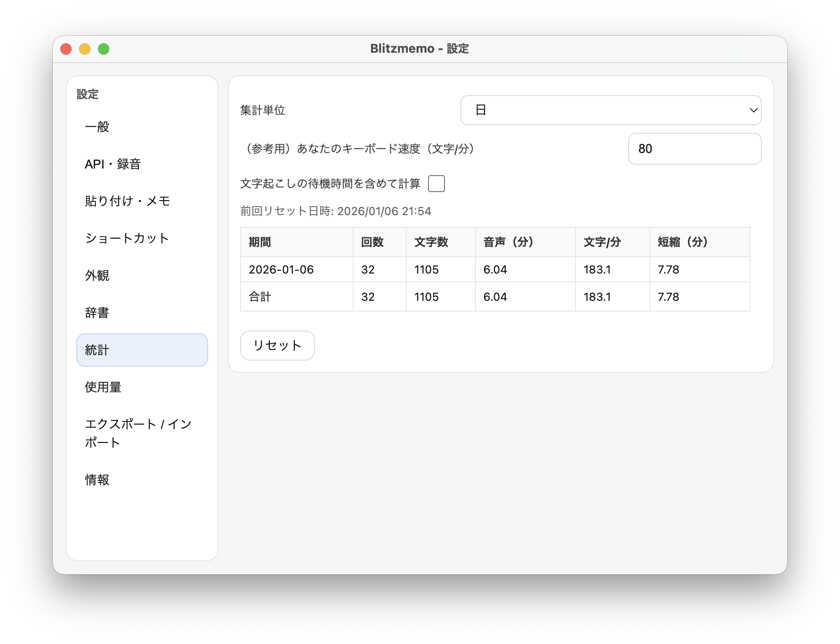Select the 統計 statistics section
840x644 pixels.
click(x=96, y=350)
